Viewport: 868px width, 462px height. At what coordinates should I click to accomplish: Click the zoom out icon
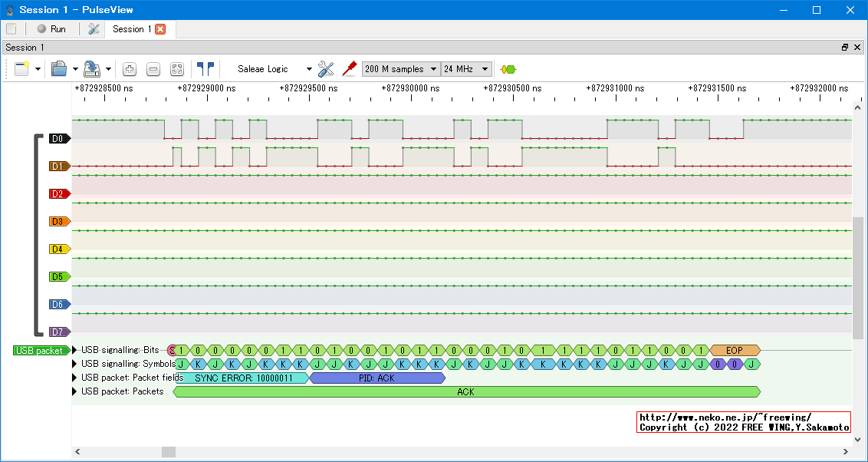tap(153, 69)
